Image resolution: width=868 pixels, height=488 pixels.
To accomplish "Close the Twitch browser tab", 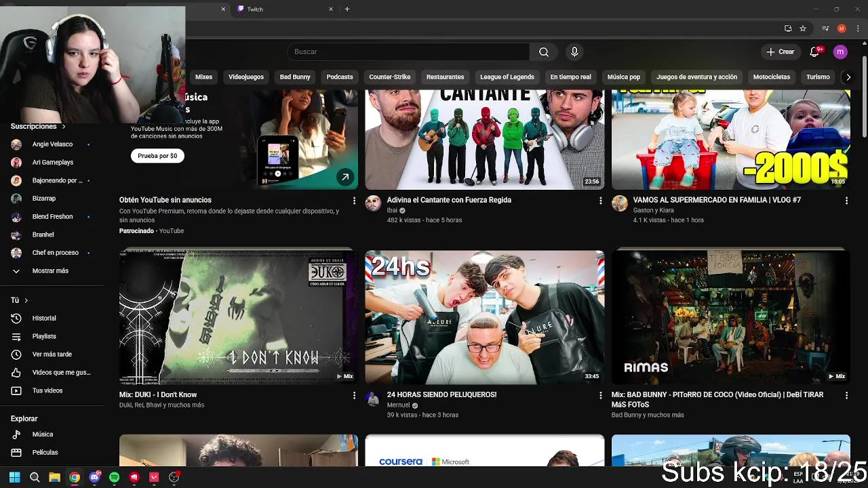I will 331,9.
